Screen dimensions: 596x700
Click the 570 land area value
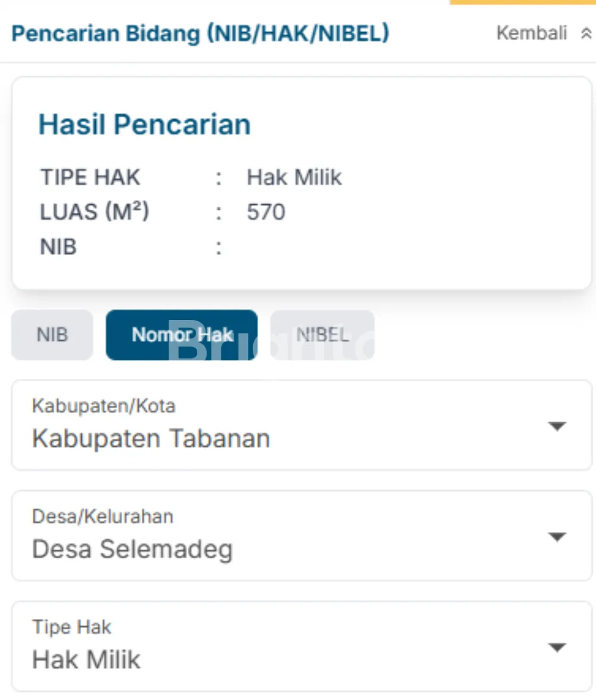coord(266,212)
